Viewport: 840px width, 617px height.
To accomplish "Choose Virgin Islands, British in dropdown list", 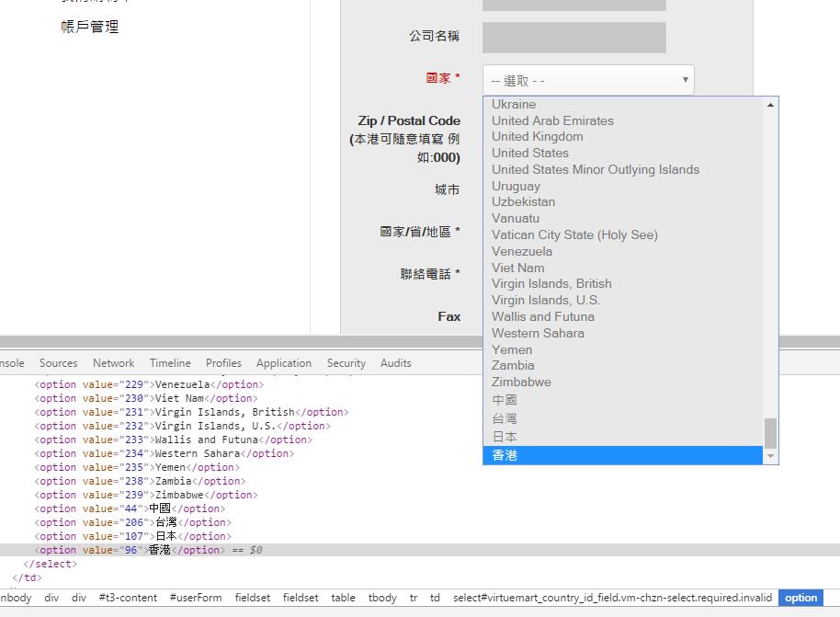I will [622, 284].
